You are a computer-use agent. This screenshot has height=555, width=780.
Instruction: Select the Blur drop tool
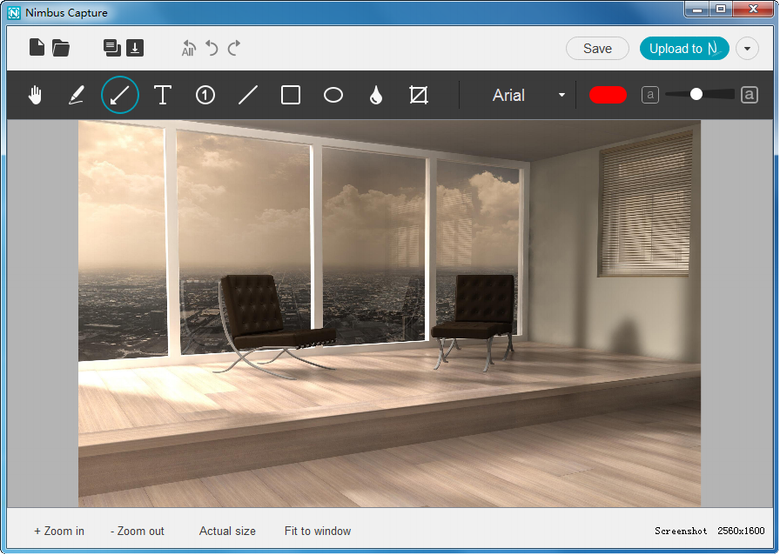(x=376, y=95)
